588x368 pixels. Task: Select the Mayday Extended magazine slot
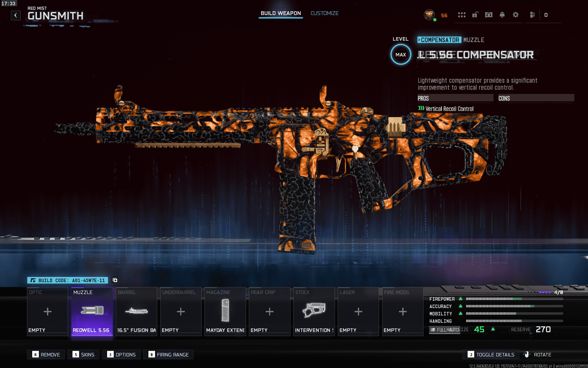225,311
